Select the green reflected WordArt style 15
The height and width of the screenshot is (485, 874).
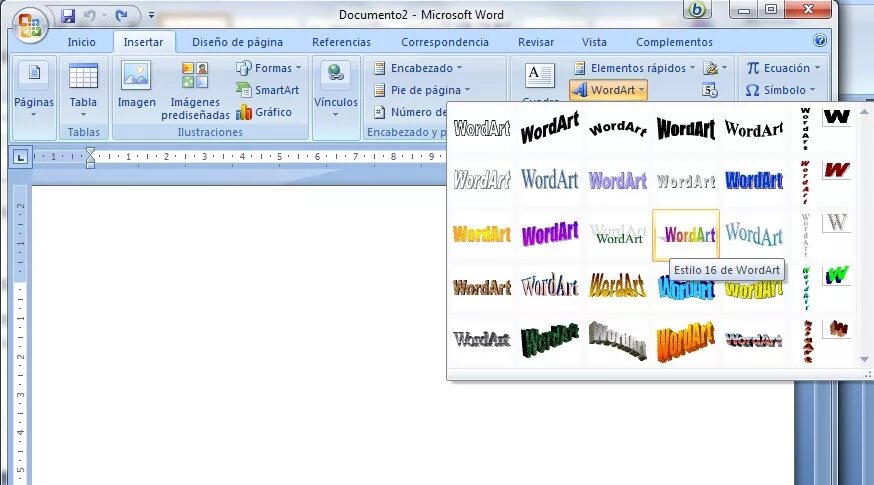point(618,234)
